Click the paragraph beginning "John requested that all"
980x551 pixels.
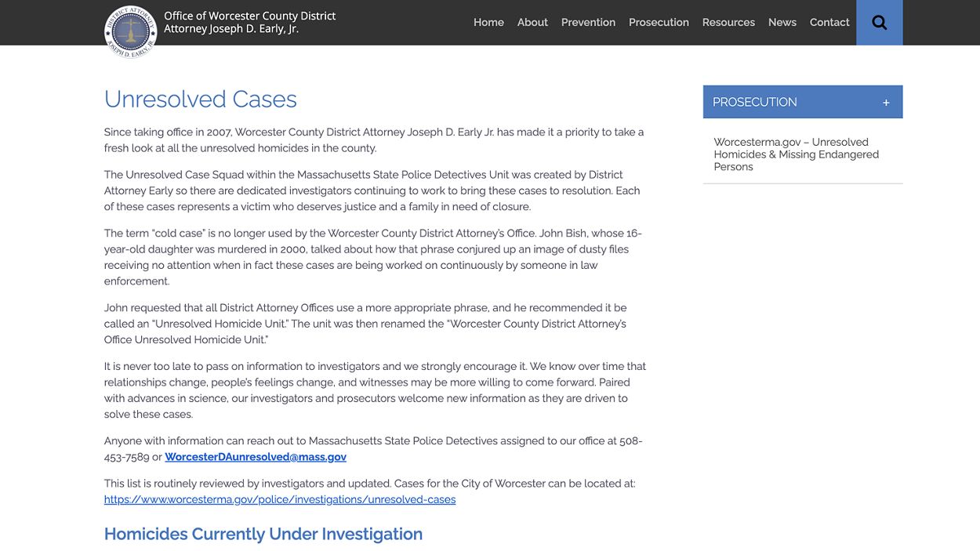coord(365,324)
